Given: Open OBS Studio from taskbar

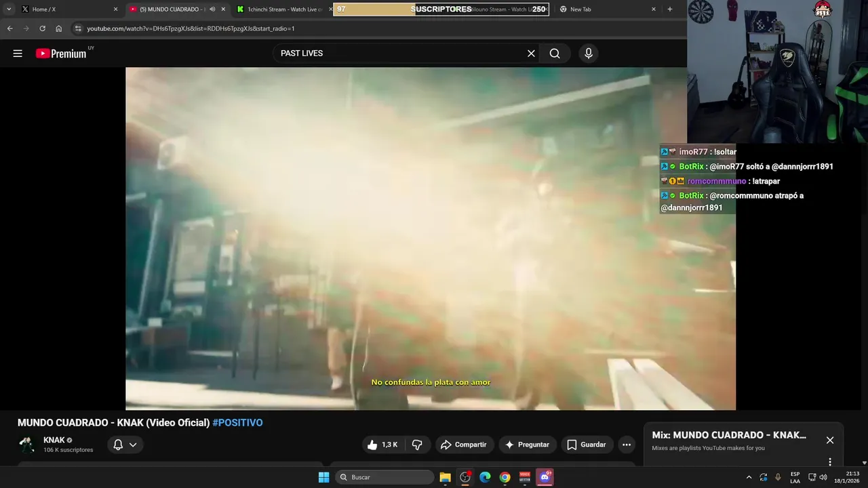Looking at the screenshot, I should tap(465, 477).
